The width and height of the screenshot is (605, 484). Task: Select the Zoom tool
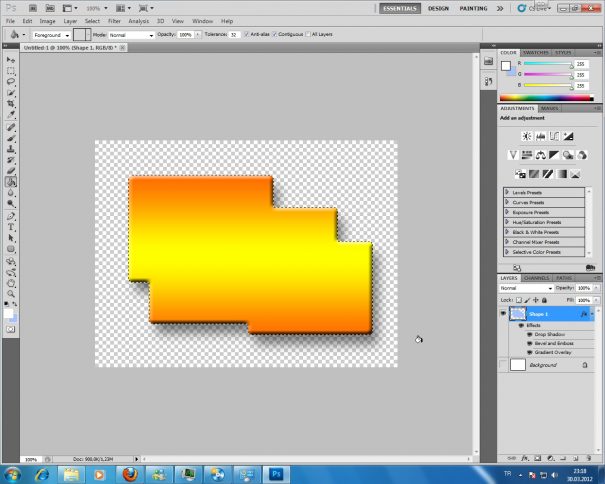(11, 294)
